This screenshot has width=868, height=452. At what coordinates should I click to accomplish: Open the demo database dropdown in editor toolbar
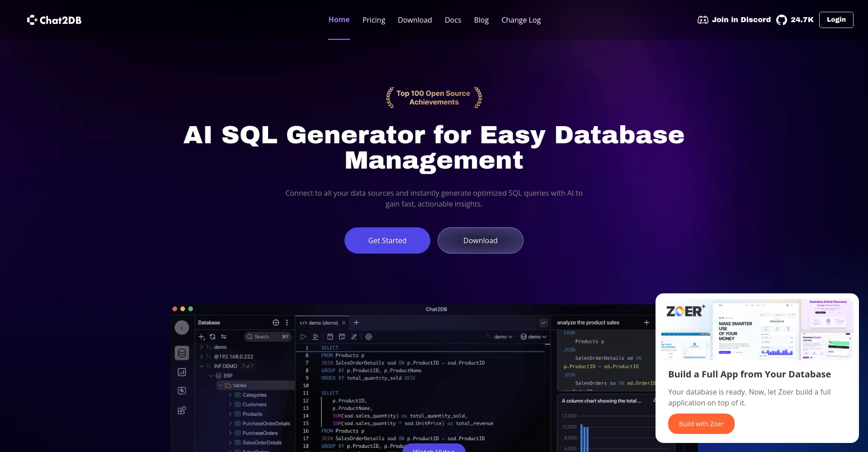pyautogui.click(x=533, y=337)
